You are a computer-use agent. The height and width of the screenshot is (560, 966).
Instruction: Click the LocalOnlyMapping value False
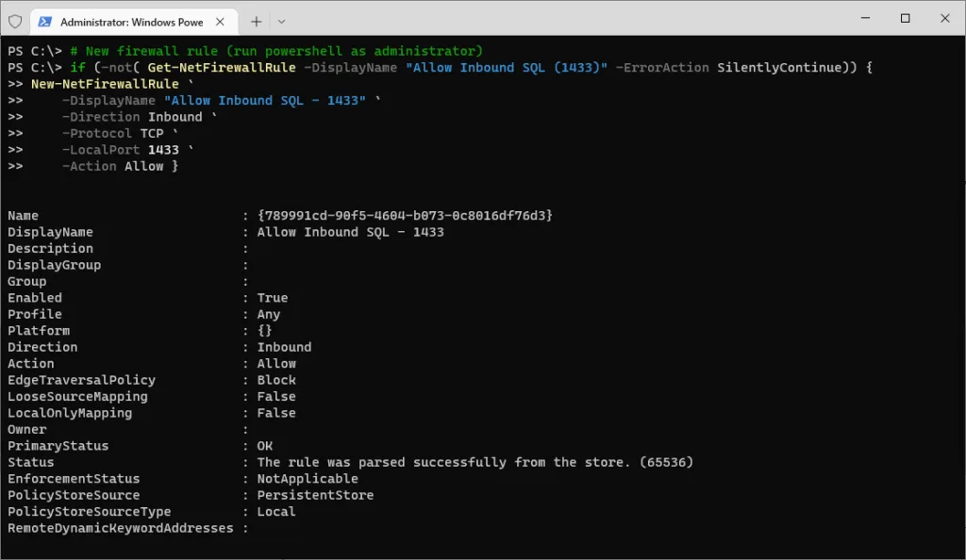click(276, 413)
